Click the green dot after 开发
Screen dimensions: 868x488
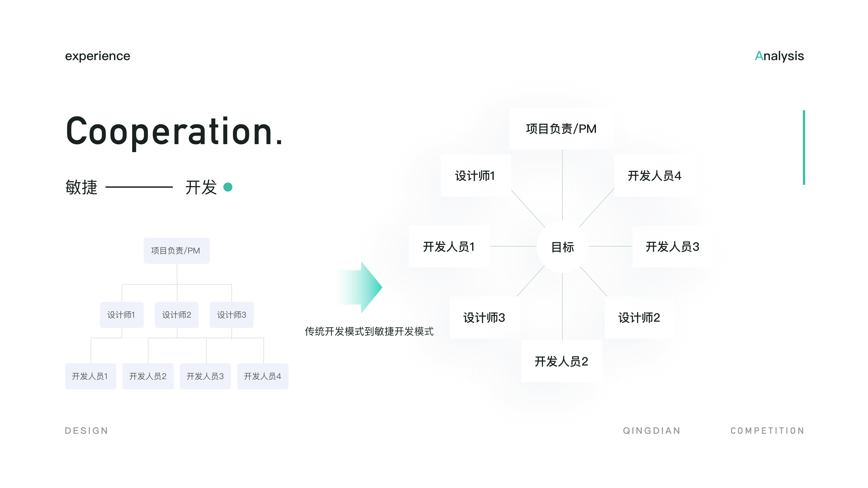coord(228,187)
